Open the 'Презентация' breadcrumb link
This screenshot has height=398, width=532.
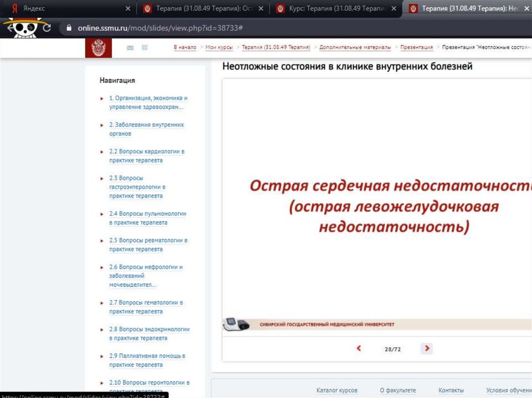coord(417,47)
